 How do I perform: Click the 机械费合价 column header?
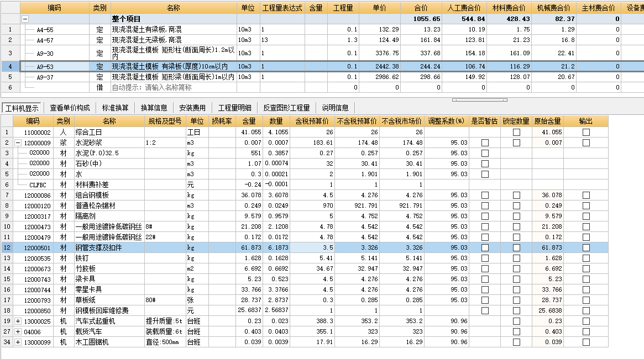click(554, 8)
